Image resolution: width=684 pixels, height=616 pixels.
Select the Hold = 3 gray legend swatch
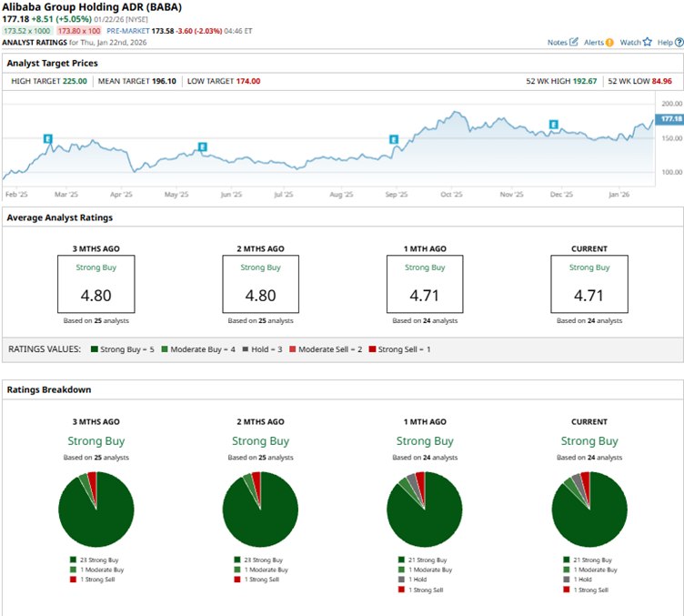click(x=246, y=349)
